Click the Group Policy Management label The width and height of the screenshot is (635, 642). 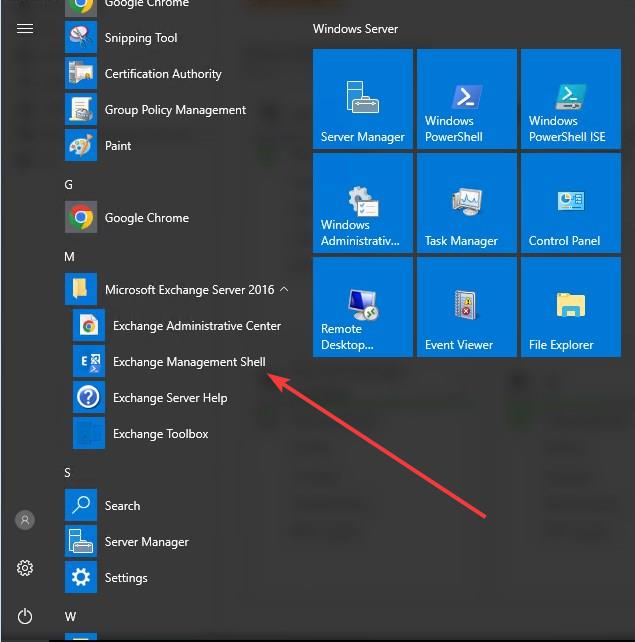pyautogui.click(x=175, y=110)
